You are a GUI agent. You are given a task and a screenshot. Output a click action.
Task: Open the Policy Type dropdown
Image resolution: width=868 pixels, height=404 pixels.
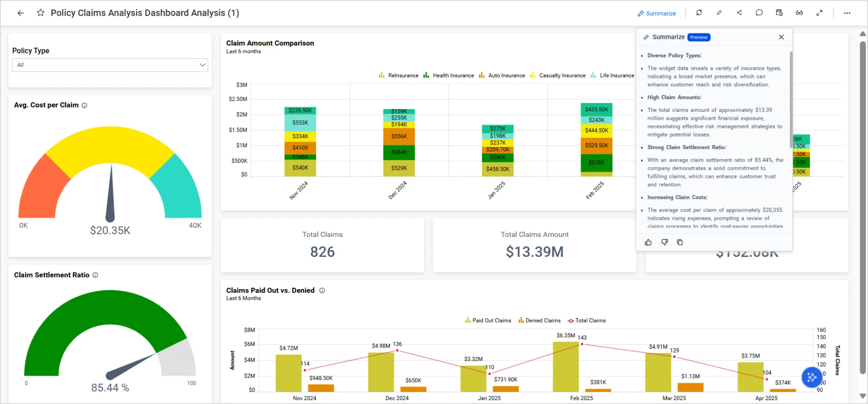[x=110, y=65]
